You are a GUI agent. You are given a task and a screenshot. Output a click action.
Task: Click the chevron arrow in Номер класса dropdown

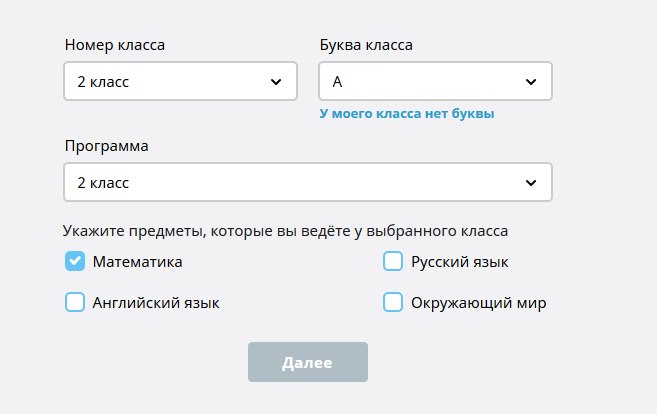point(275,82)
